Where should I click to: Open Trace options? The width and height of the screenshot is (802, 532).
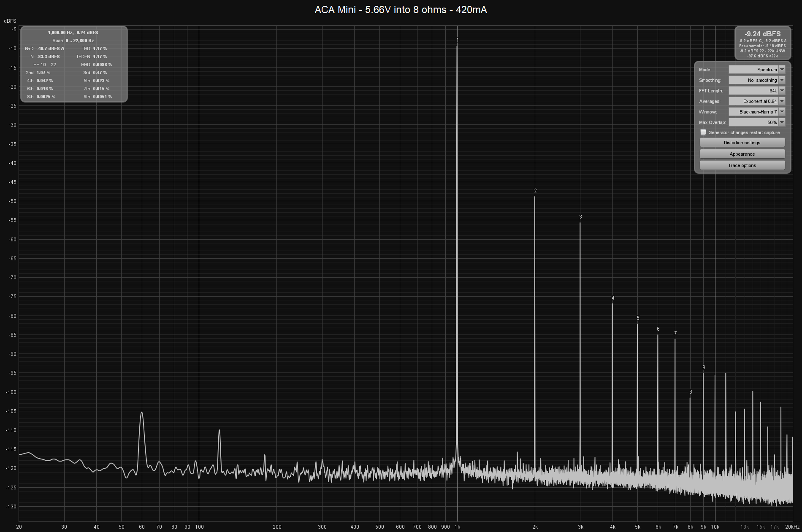pyautogui.click(x=742, y=165)
